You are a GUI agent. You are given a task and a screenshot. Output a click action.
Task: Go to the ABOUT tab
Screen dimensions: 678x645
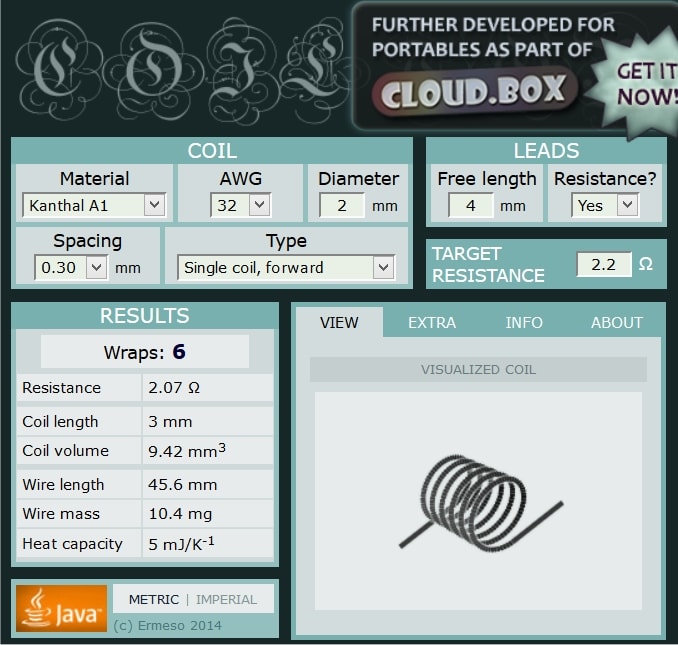pyautogui.click(x=616, y=323)
